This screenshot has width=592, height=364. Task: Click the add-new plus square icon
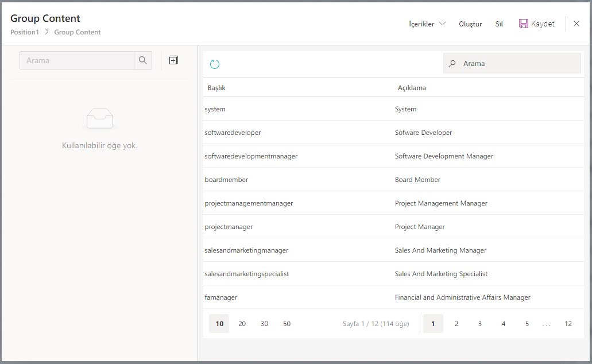click(173, 60)
